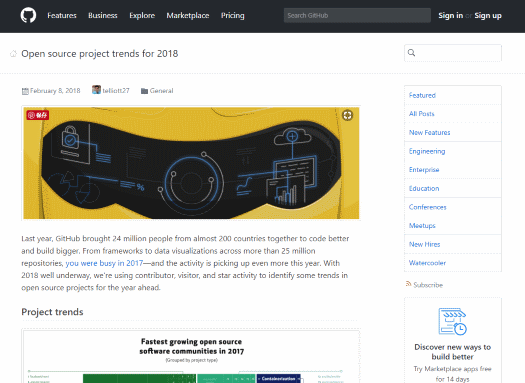Viewport: 525px width, 383px height.
Task: Click Try Marketplace apps free for 14 days
Action: 452,374
